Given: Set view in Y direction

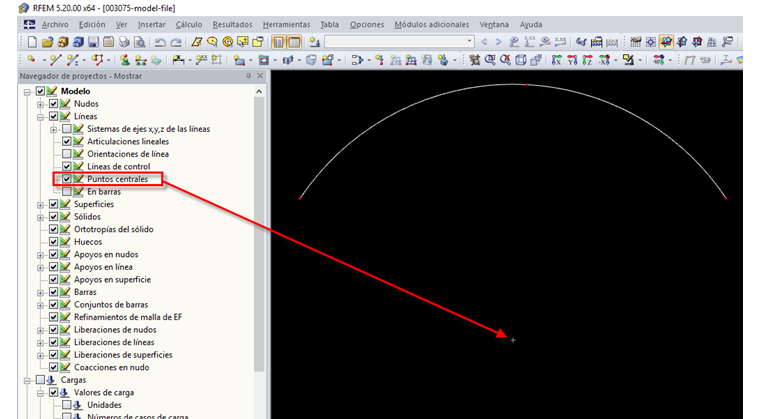Looking at the screenshot, I should pyautogui.click(x=572, y=60).
